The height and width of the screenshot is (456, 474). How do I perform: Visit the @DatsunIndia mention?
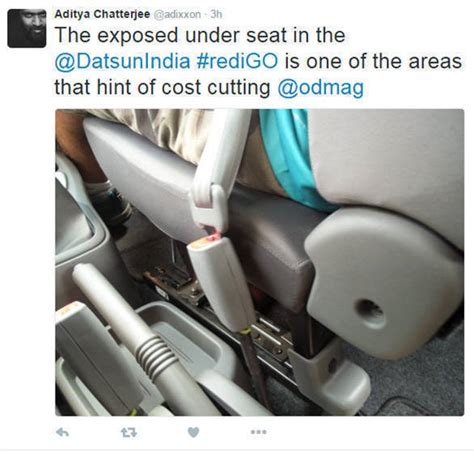click(x=122, y=62)
